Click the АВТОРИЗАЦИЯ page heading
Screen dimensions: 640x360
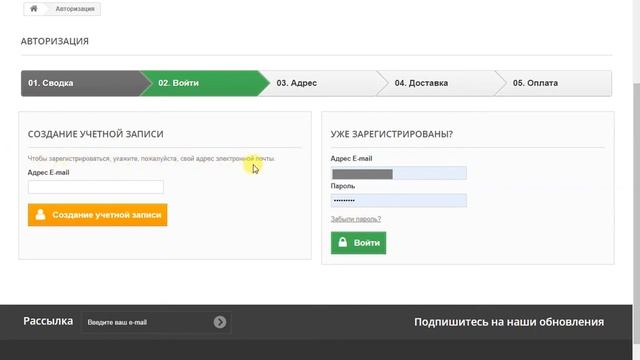tap(55, 41)
